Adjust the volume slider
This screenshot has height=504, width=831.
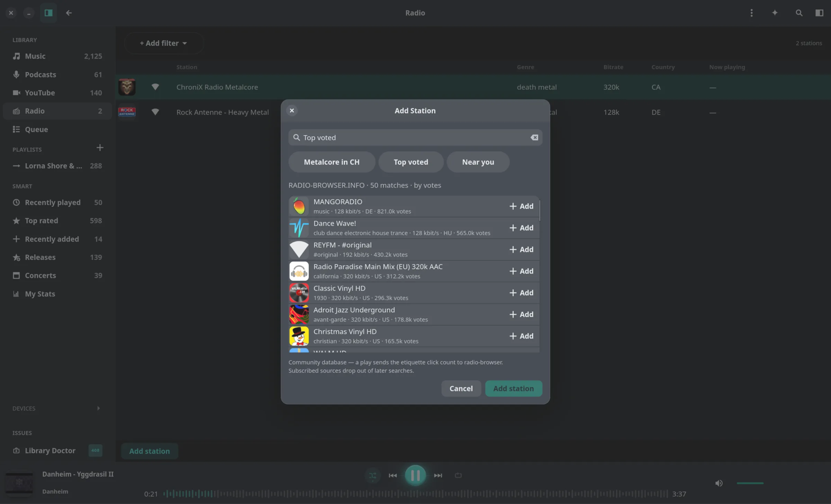pos(750,483)
